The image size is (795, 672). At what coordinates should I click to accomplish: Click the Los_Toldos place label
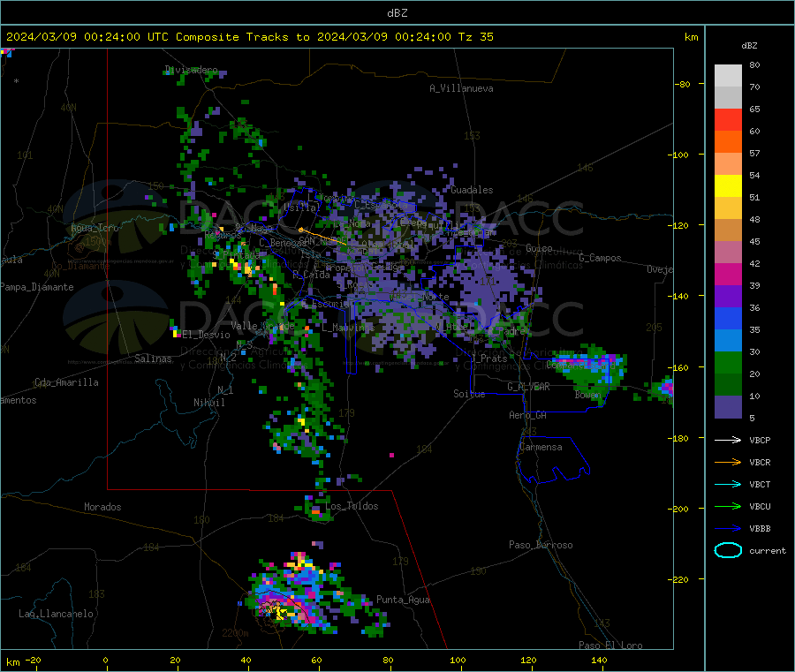(352, 506)
